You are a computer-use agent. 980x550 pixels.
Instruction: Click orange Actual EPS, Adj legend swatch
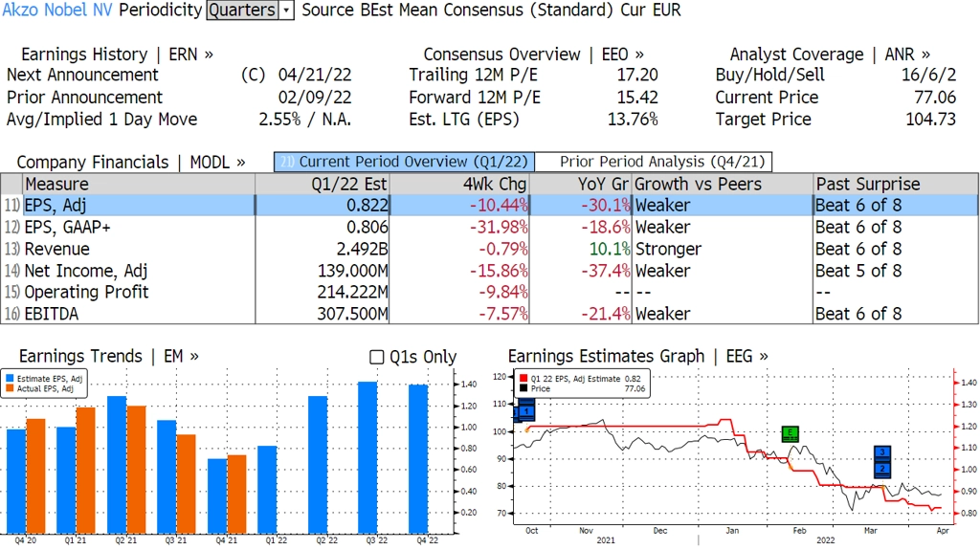coord(10,388)
